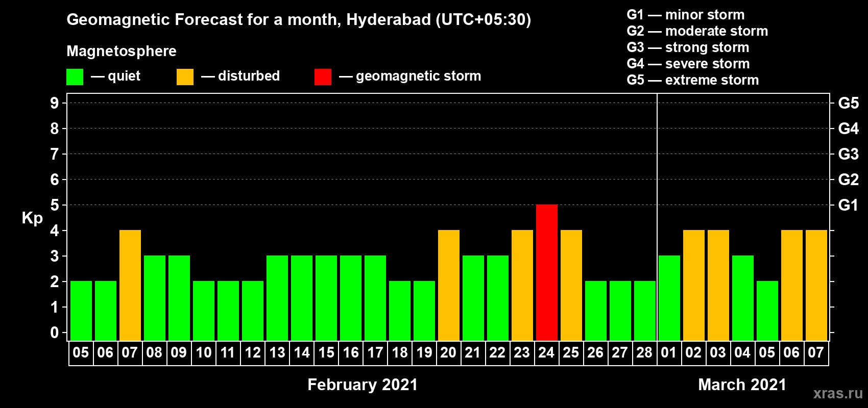This screenshot has height=408, width=868.
Task: Click the G3 label on right axis
Action: pos(849,154)
